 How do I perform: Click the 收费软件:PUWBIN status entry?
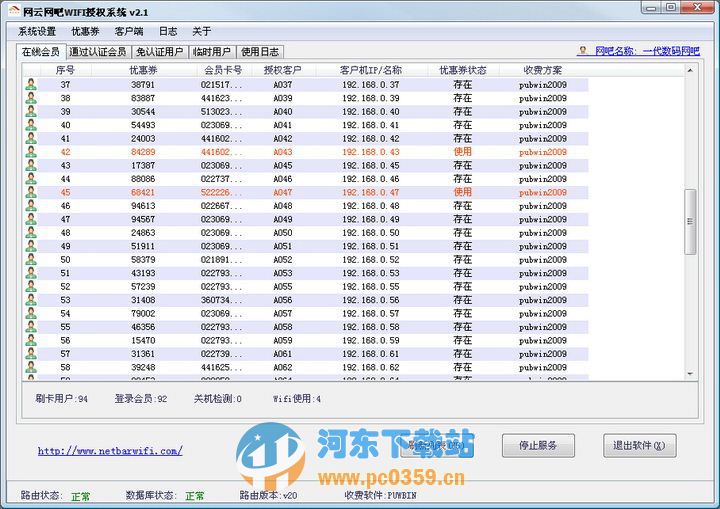pos(380,495)
